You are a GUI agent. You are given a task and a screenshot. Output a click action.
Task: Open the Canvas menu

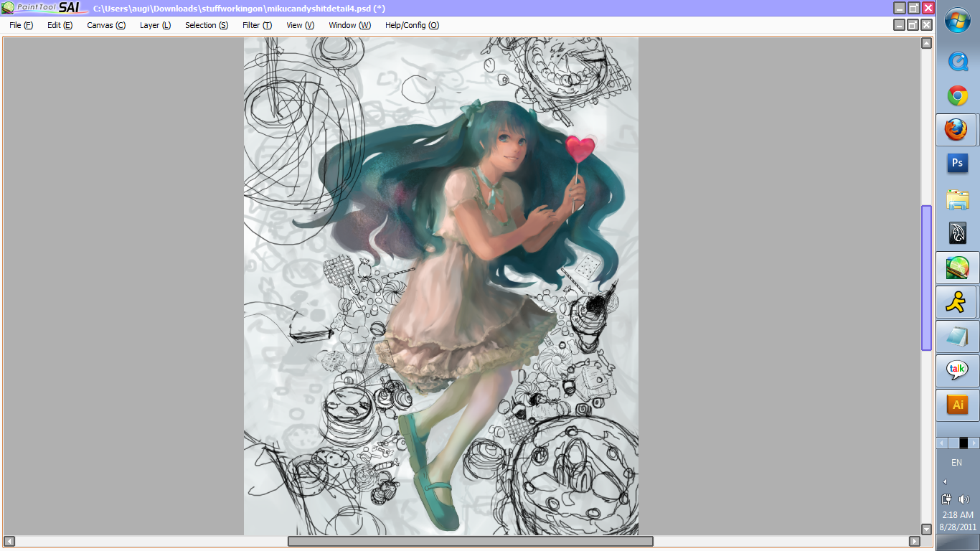tap(106, 25)
